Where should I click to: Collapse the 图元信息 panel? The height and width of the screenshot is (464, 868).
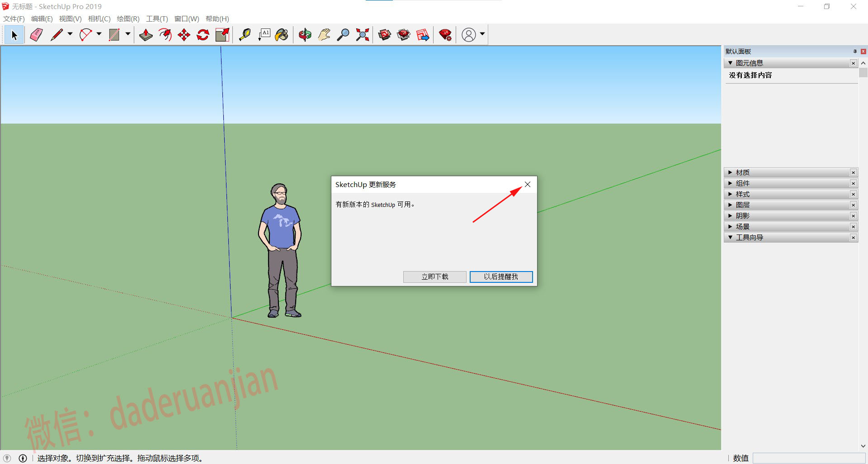(x=730, y=63)
